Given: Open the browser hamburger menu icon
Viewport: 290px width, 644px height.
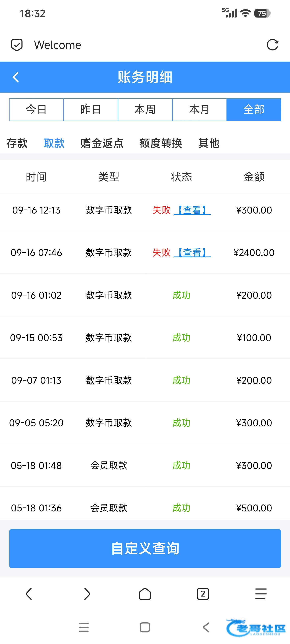Looking at the screenshot, I should pos(261,594).
